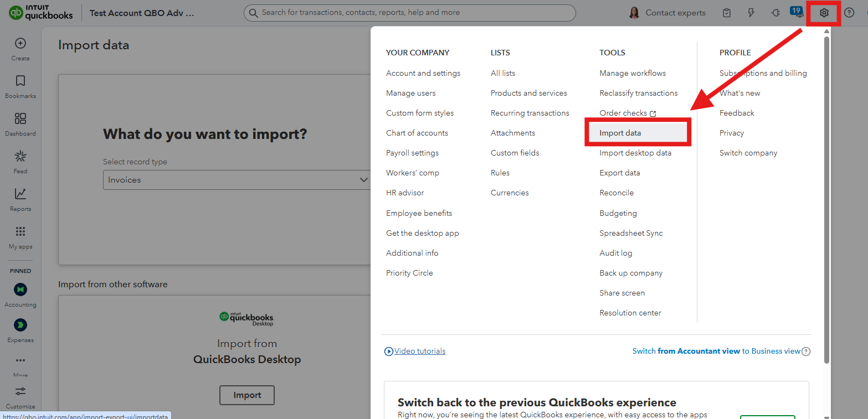Open the Create plus icon

pyautogui.click(x=20, y=43)
